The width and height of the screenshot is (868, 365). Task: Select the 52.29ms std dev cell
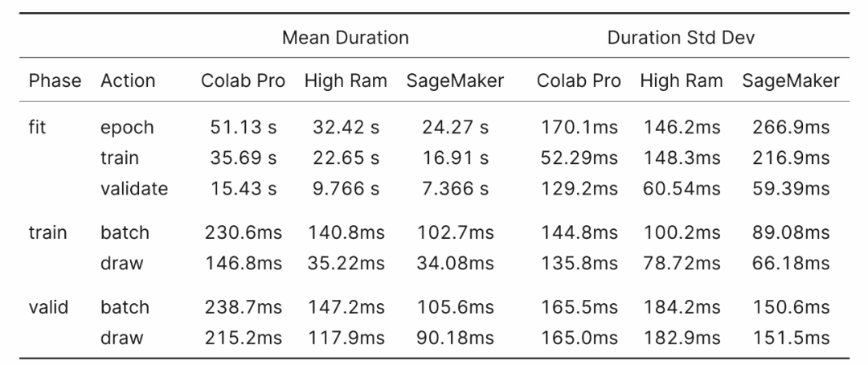click(x=579, y=158)
